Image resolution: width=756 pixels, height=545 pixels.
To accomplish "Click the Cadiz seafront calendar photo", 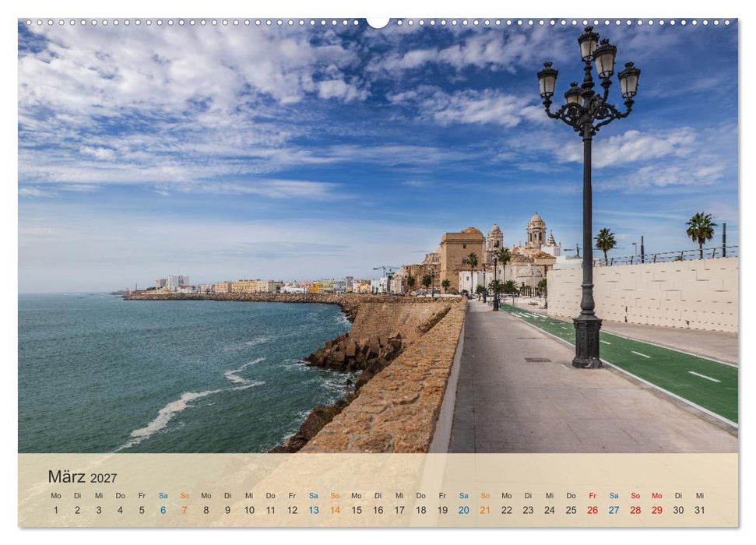I will [x=378, y=236].
